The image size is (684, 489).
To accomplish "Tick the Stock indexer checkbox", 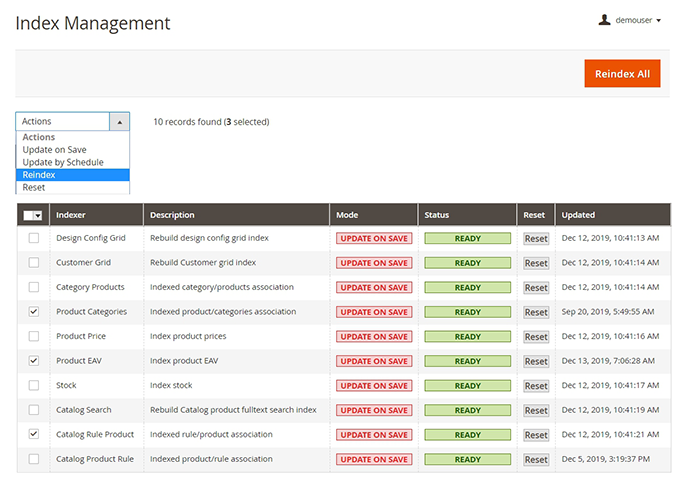I will [34, 385].
